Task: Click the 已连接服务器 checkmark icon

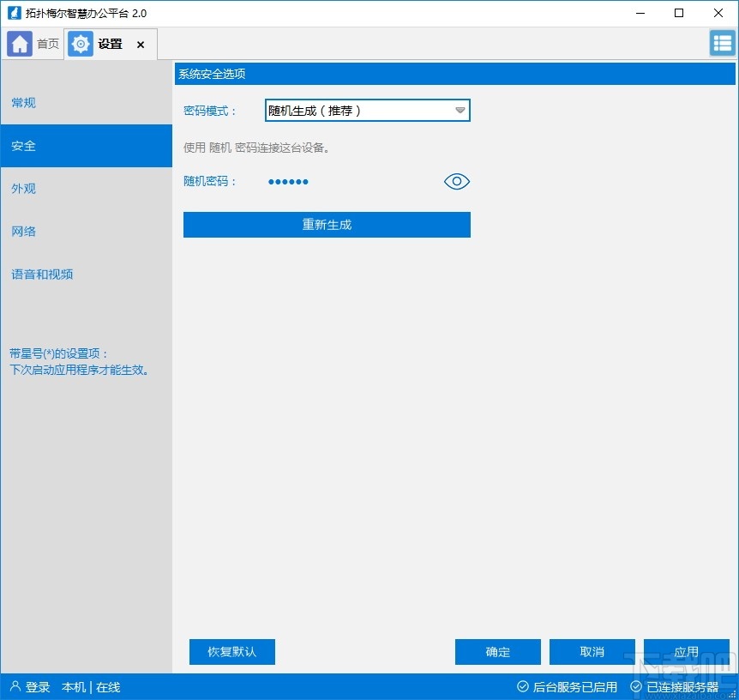Action: (636, 686)
